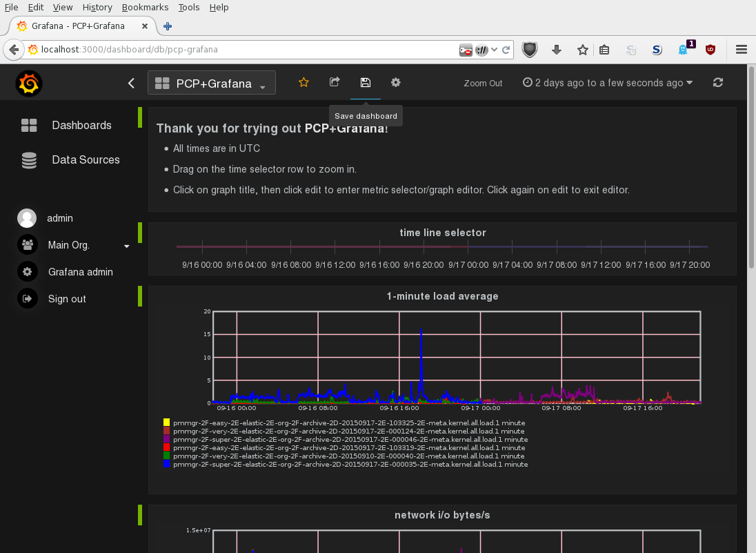Open Dashboards link in sidebar
Screen dimensions: 756x553
[x=81, y=126]
